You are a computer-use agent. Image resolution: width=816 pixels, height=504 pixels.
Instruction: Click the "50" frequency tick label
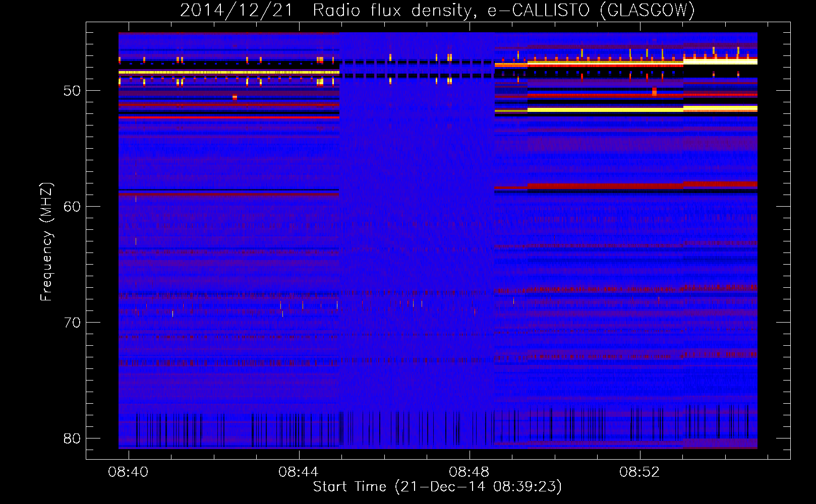pyautogui.click(x=72, y=91)
